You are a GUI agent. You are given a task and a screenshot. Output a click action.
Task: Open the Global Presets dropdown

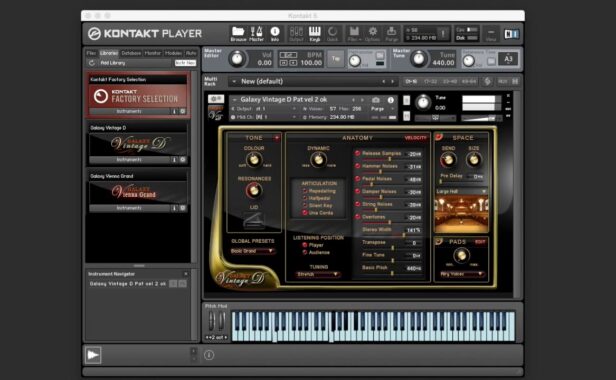(x=253, y=251)
